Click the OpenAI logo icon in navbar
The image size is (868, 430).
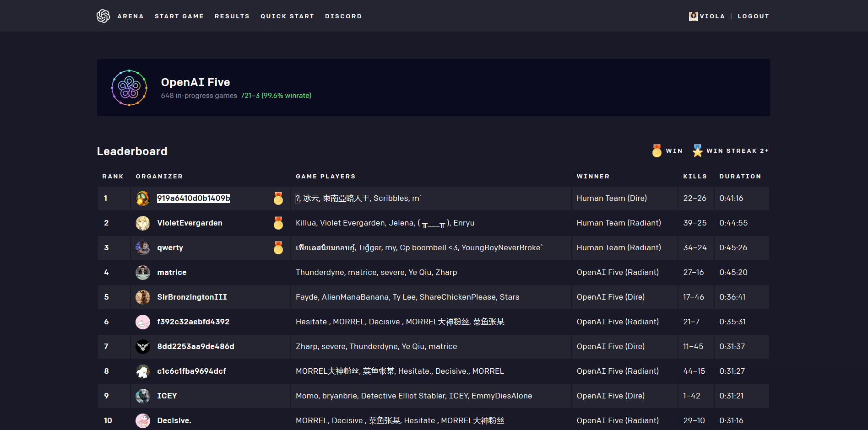pyautogui.click(x=103, y=16)
